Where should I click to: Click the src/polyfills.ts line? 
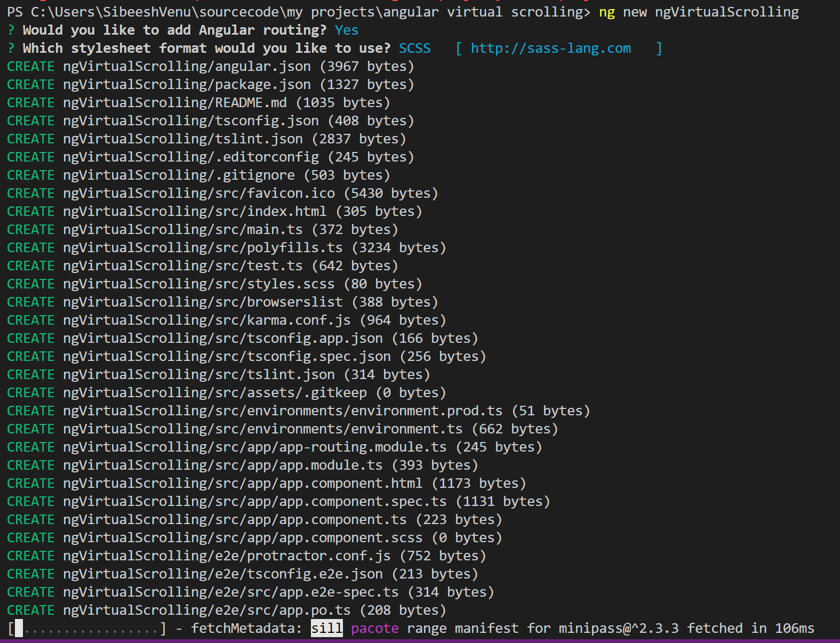[227, 248]
